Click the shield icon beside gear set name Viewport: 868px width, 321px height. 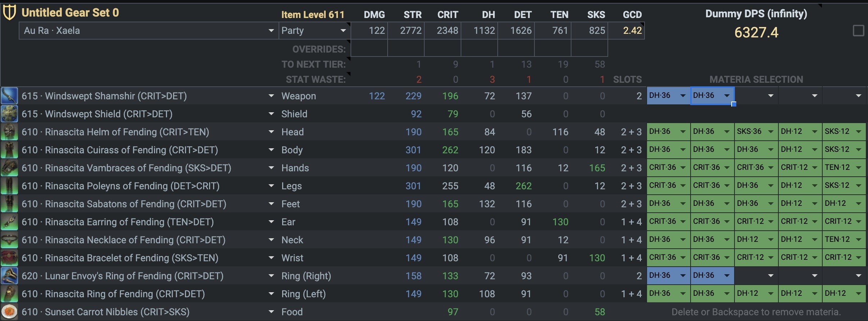coord(9,13)
